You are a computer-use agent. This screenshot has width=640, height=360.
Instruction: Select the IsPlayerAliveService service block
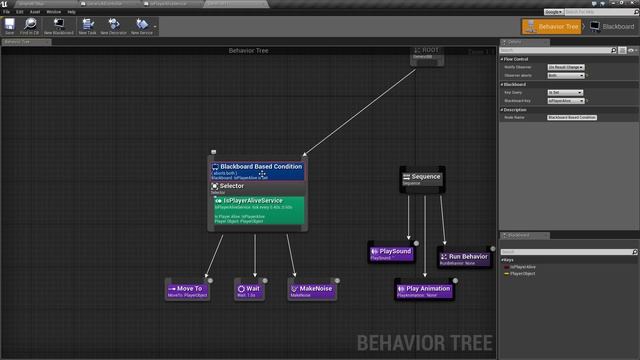(x=259, y=210)
